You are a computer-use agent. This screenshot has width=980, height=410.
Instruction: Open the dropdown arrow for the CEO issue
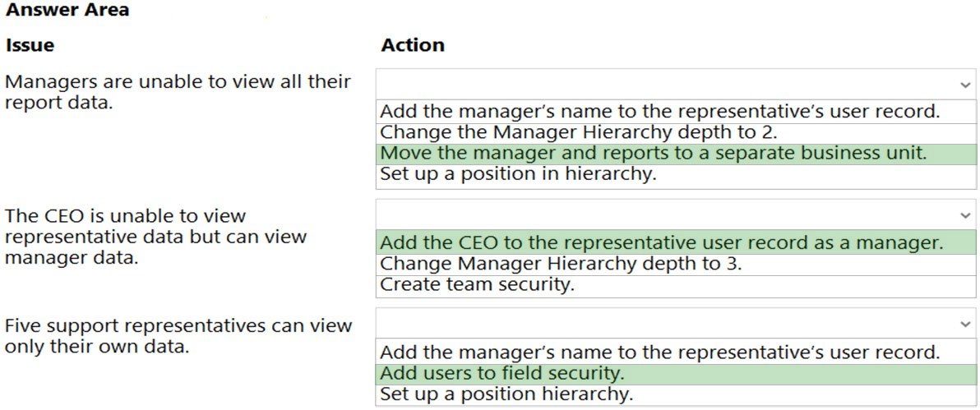[x=964, y=215]
